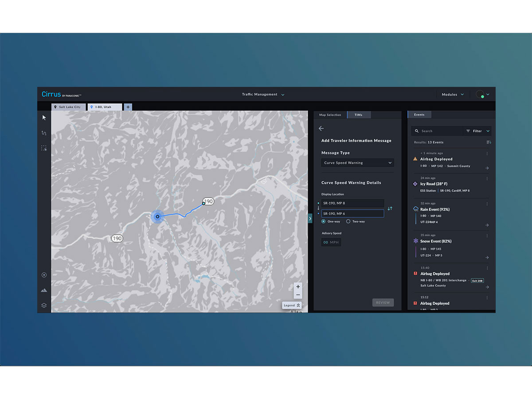Screen dimensions: 532x399
Task: Select the route path drawing tool
Action: [x=44, y=133]
